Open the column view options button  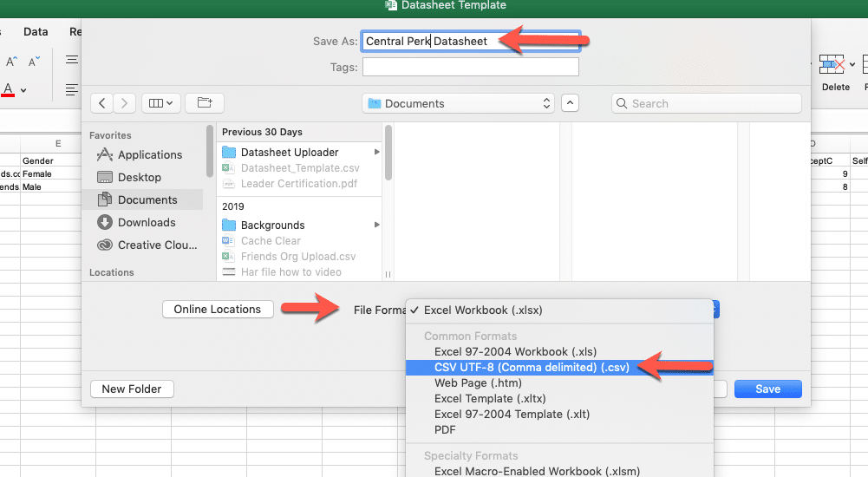[x=161, y=103]
